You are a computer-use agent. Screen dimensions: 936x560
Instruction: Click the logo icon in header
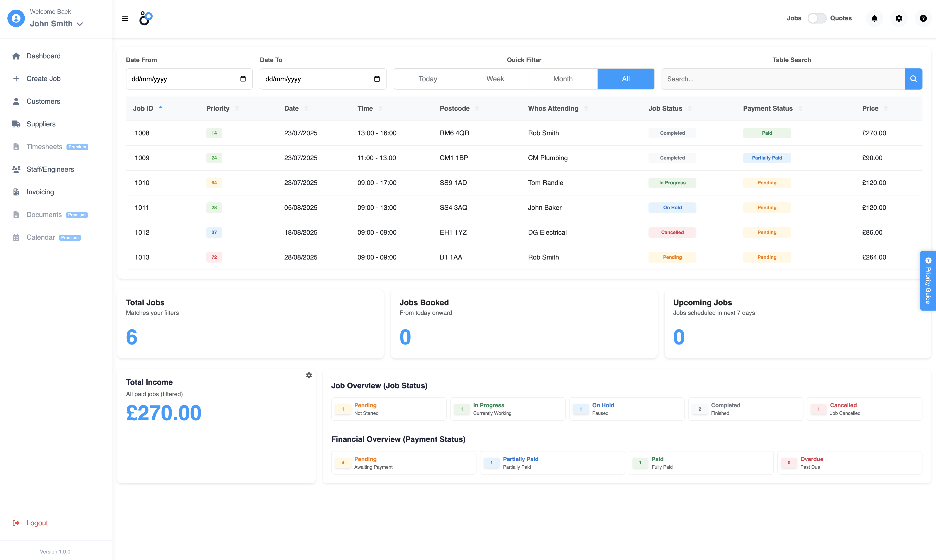click(146, 18)
